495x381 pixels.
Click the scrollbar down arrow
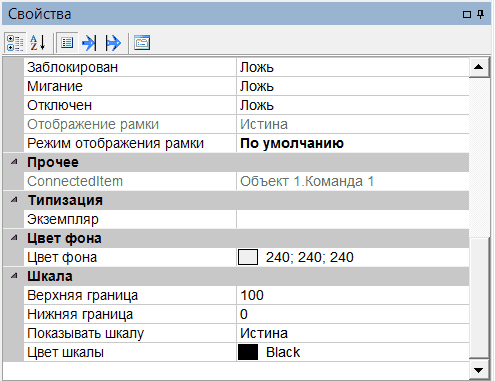click(479, 370)
